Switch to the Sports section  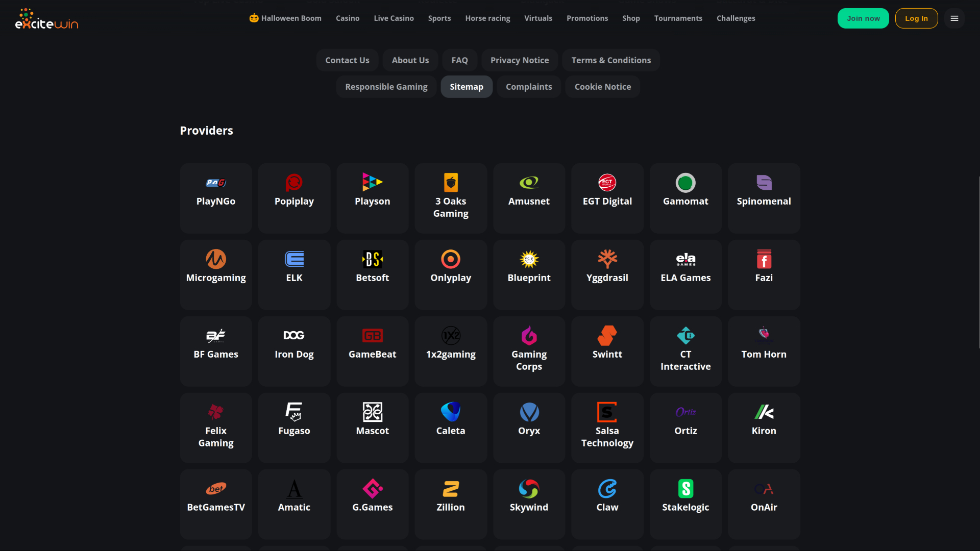pyautogui.click(x=439, y=18)
